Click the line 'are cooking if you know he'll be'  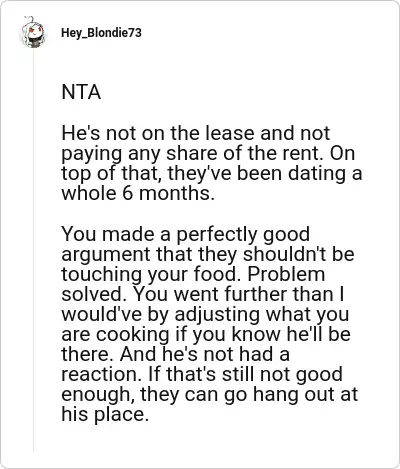206,334
